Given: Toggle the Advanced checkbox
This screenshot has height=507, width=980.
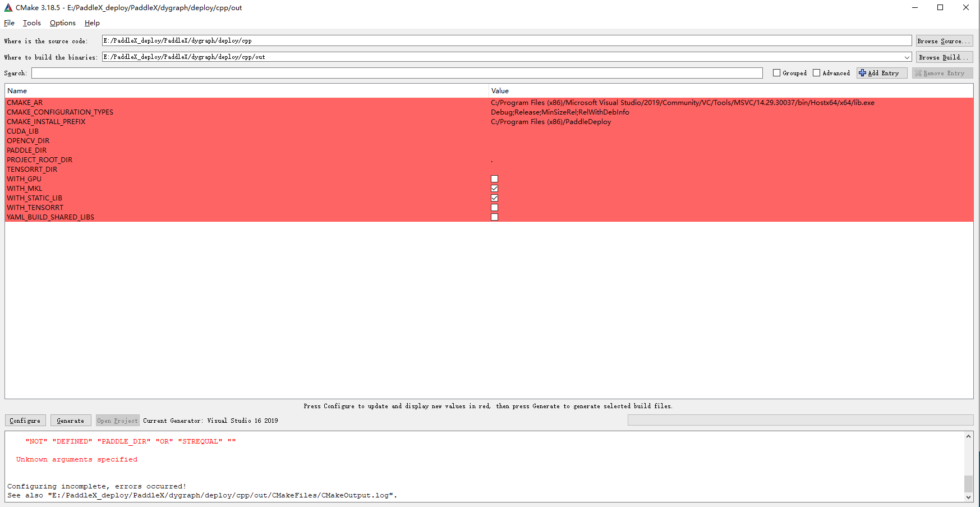Looking at the screenshot, I should (x=816, y=73).
